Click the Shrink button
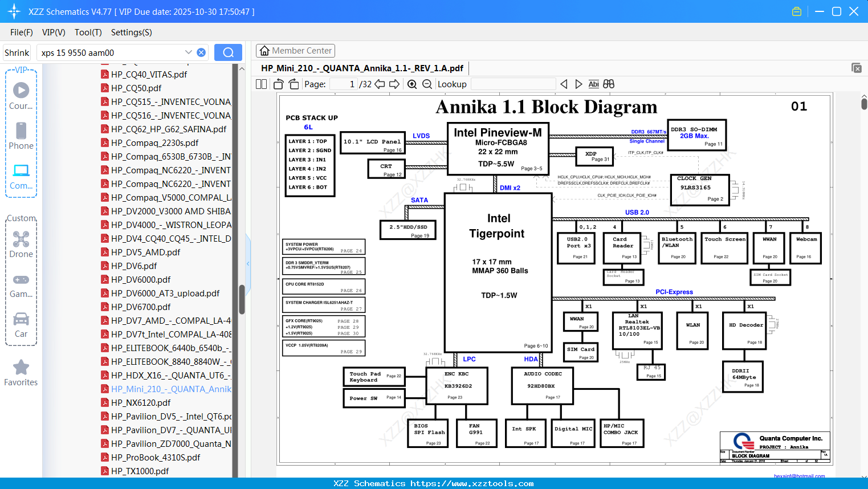The height and width of the screenshot is (489, 868). click(x=17, y=52)
